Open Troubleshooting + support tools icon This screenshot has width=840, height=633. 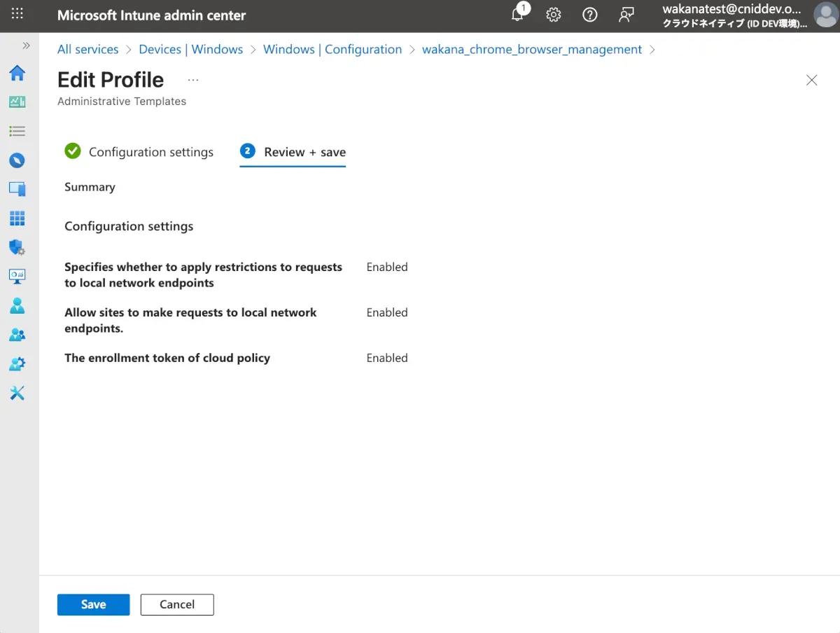tap(17, 393)
